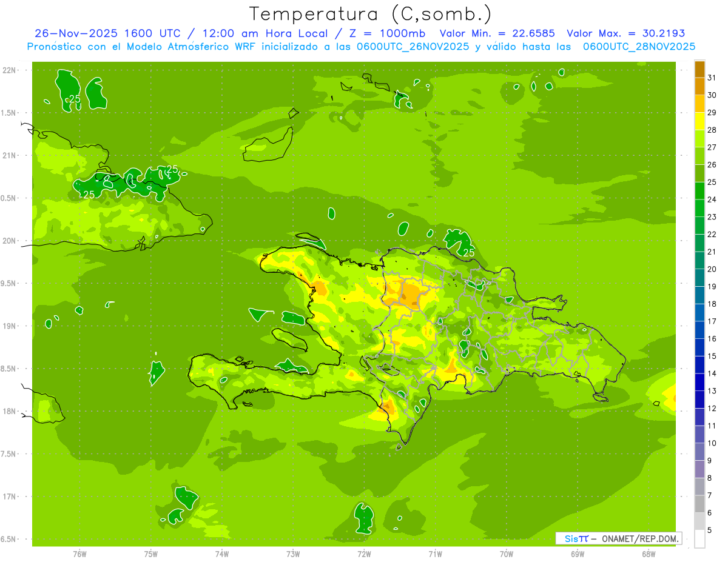The image size is (728, 562).
Task: Click the 74W longitude label
Action: click(221, 554)
